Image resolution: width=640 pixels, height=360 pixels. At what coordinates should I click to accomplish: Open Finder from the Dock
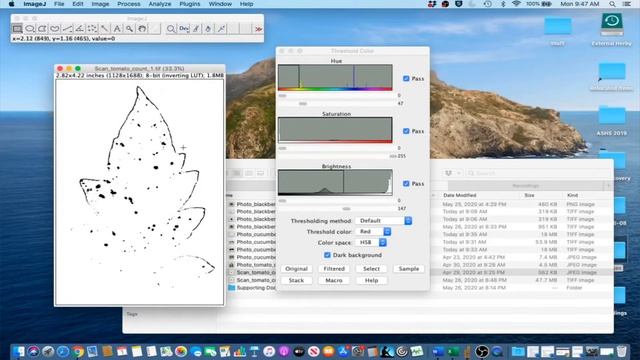pos(19,351)
